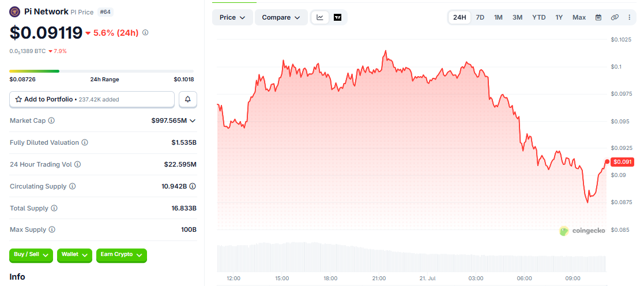Click the $0.09119 current price text
644x286 pixels.
tap(46, 33)
